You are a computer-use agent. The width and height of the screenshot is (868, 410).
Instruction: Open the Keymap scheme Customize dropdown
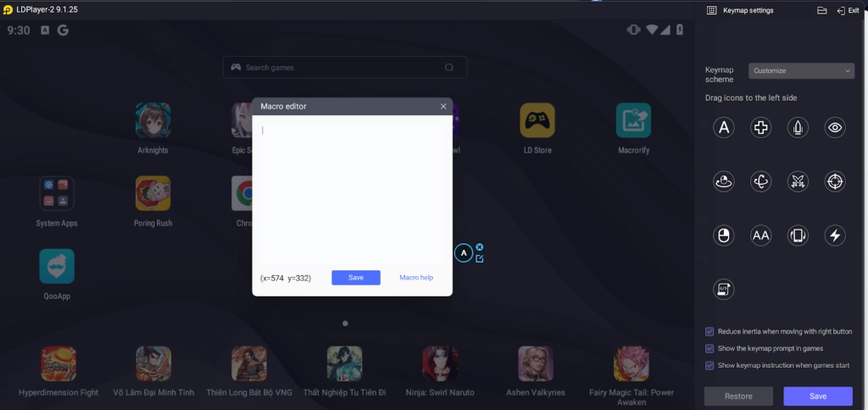coord(801,71)
